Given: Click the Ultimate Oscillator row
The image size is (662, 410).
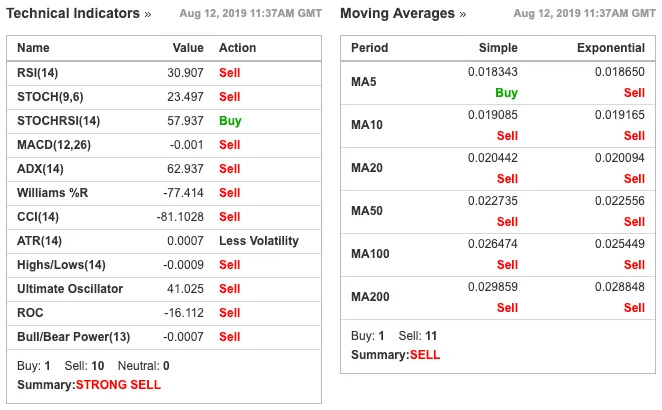Looking at the screenshot, I should pos(164,289).
